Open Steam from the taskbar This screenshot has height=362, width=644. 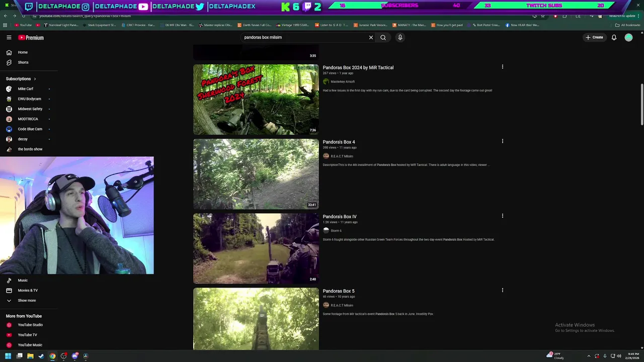pos(41,356)
